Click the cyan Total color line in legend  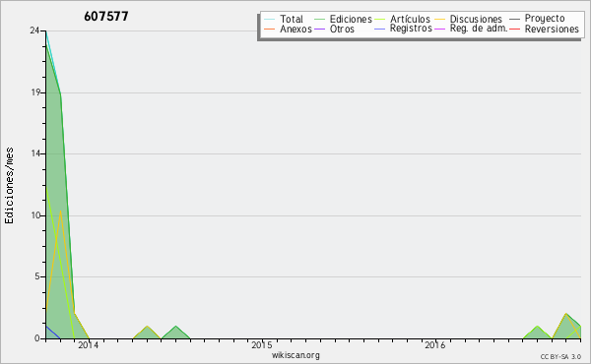pyautogui.click(x=270, y=20)
